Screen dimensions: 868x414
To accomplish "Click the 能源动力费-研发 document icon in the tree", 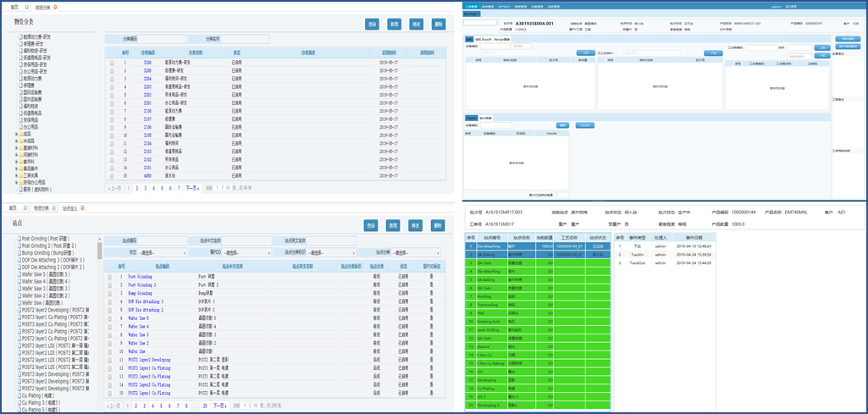I will [x=19, y=37].
